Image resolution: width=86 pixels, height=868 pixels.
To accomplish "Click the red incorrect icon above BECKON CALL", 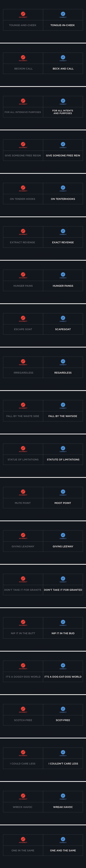I will (23, 57).
